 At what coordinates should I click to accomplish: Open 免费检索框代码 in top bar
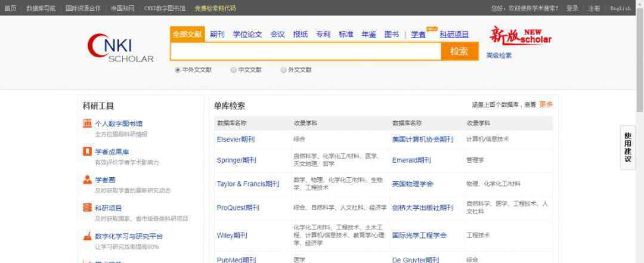click(215, 8)
